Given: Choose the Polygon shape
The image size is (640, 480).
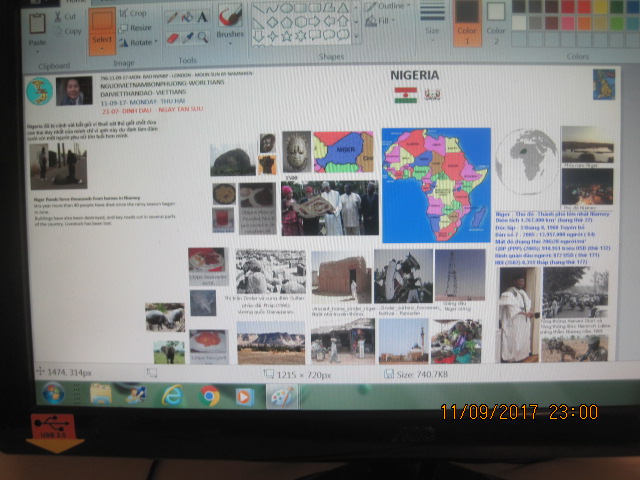Looking at the screenshot, I should coord(329,7).
